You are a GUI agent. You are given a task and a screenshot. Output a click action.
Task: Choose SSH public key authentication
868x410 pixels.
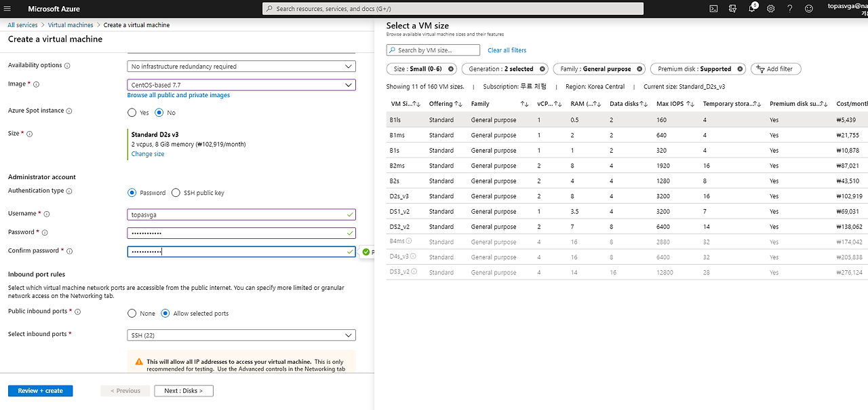pyautogui.click(x=176, y=193)
